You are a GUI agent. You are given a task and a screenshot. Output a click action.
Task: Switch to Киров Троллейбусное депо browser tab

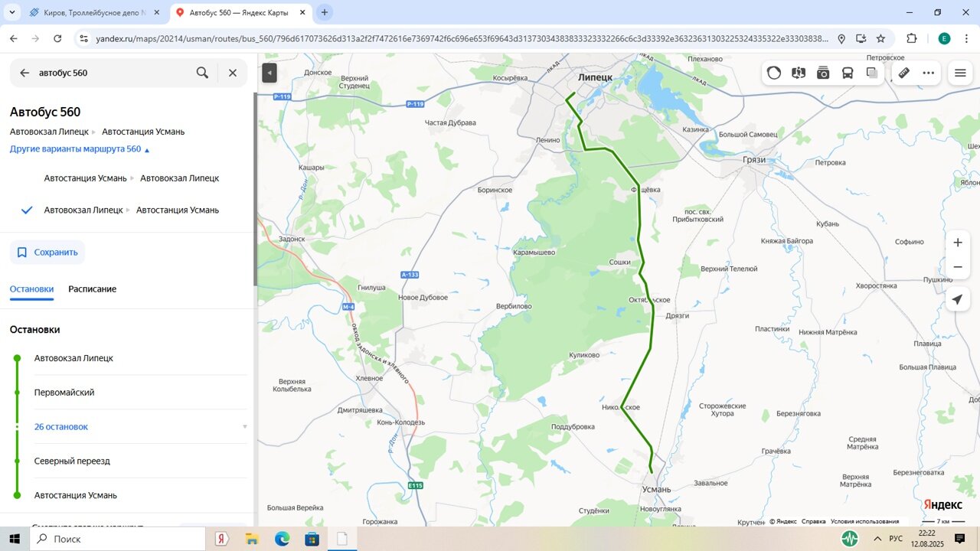(93, 13)
